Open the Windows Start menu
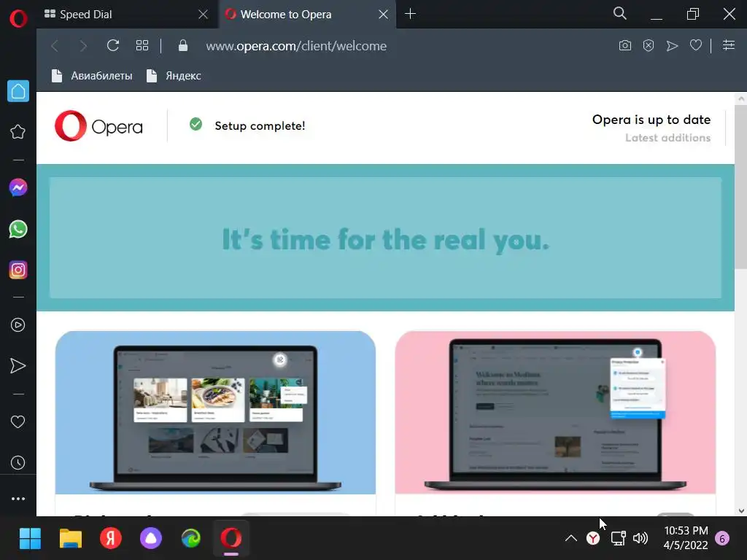The height and width of the screenshot is (560, 747). pos(30,539)
